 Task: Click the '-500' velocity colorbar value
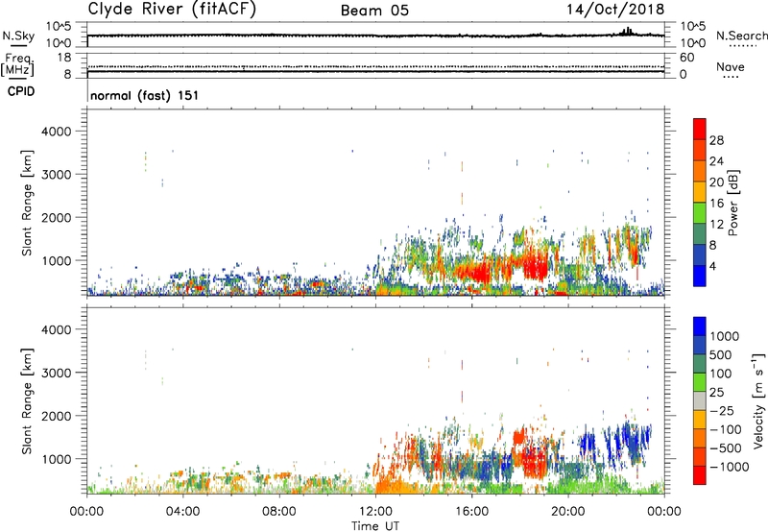click(x=726, y=448)
